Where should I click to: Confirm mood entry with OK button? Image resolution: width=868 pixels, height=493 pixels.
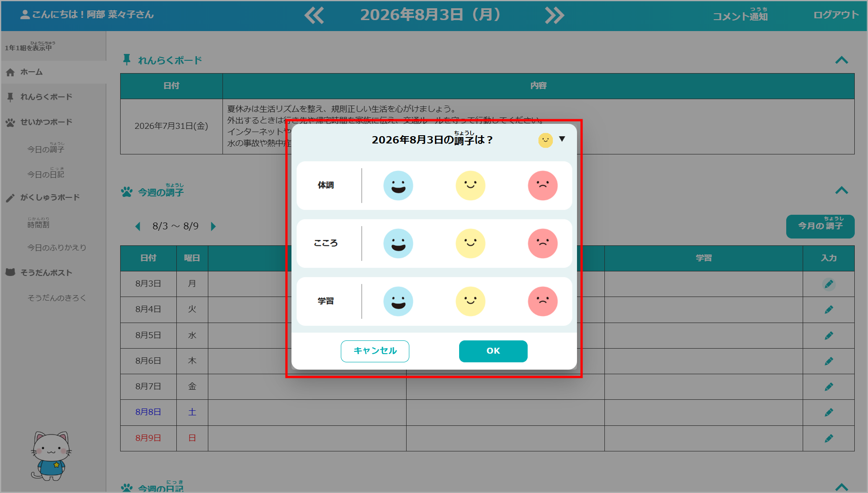(493, 351)
